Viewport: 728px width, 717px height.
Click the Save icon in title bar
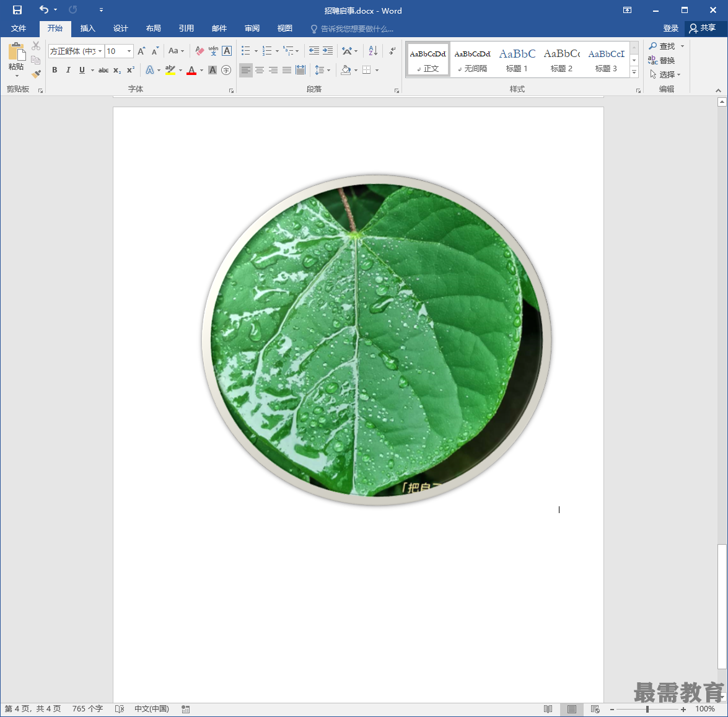click(17, 10)
